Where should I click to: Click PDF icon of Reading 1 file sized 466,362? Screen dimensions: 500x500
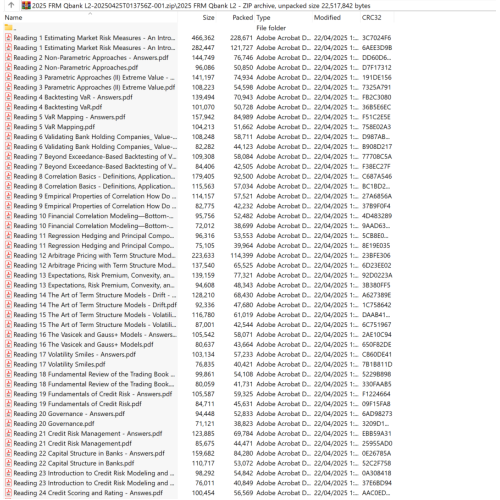(8, 38)
